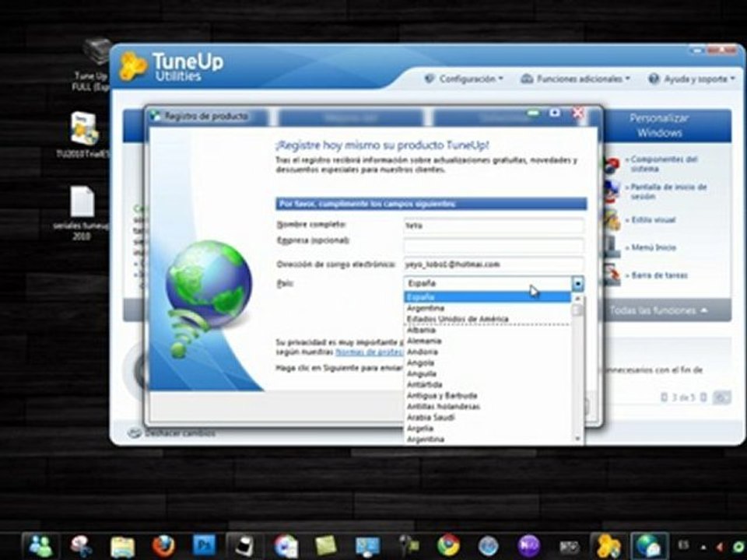Open Windows Live Messenger from the taskbar
The height and width of the screenshot is (560, 747).
click(x=41, y=546)
